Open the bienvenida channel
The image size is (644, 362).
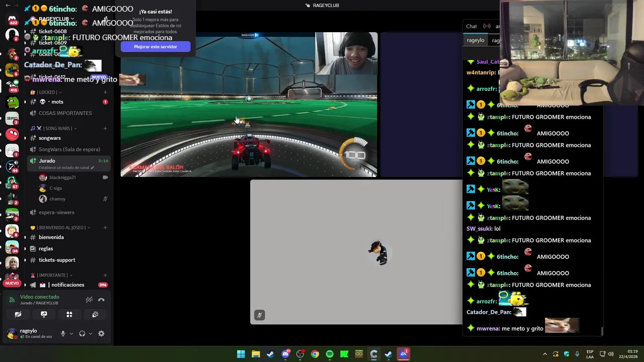coord(68,237)
